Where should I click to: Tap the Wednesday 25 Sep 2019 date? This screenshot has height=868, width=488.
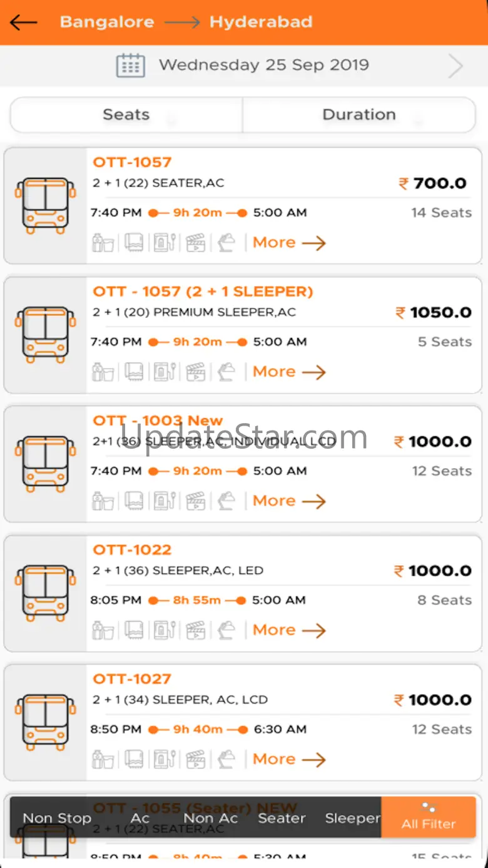pyautogui.click(x=263, y=65)
